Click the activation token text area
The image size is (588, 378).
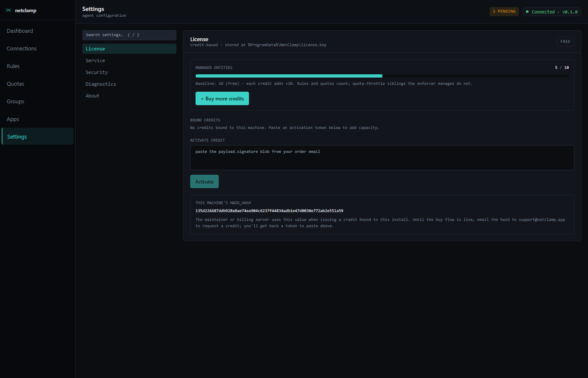click(x=382, y=157)
